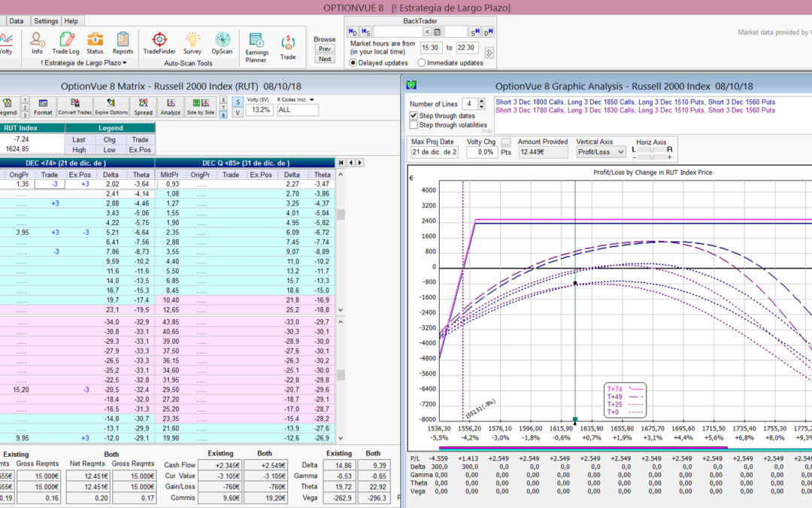
Task: Click the chart price marker handle
Action: click(575, 420)
